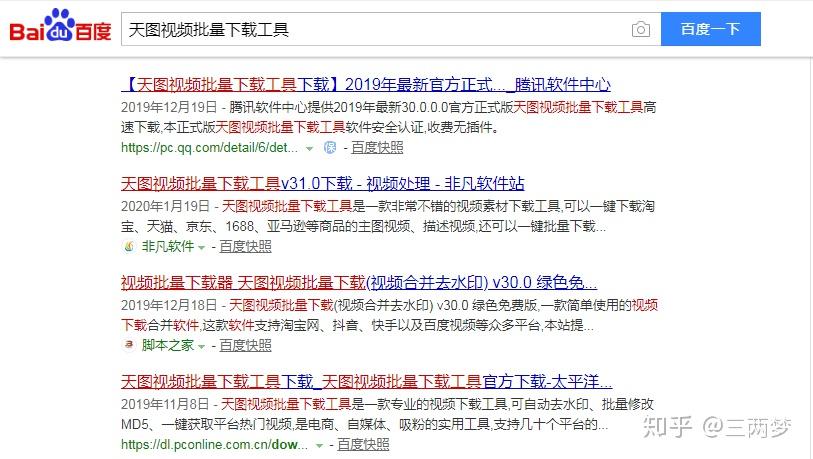The image size is (813, 459).
Task: Open camera image search
Action: (x=641, y=30)
